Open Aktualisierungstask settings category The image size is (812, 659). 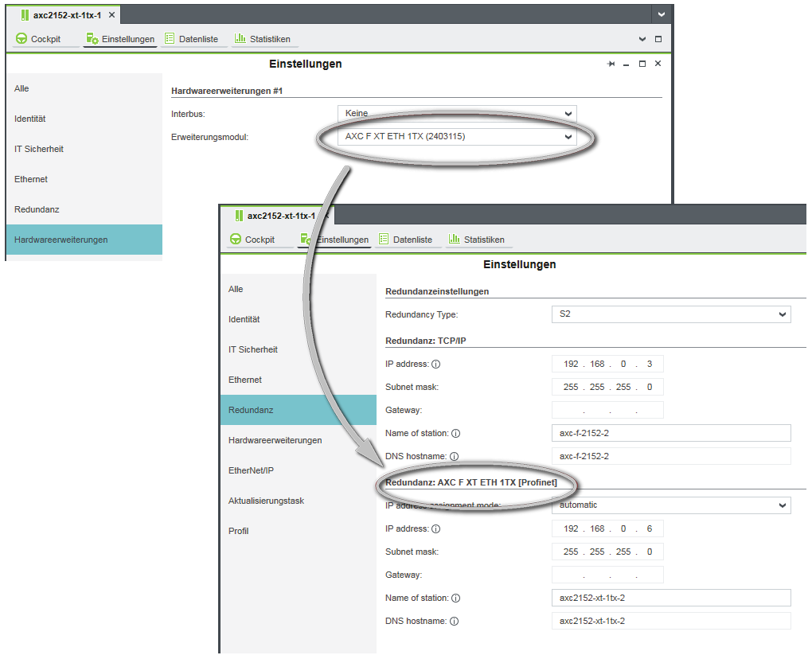(266, 501)
